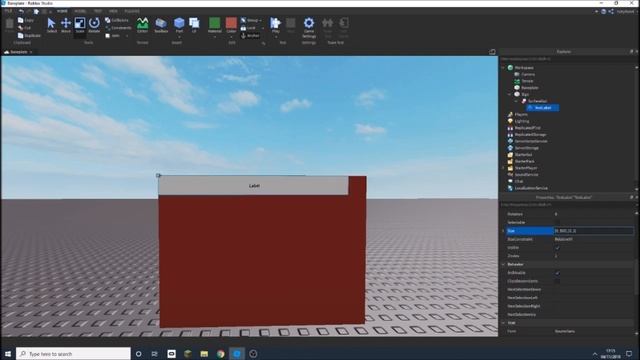Collapse the Behavior properties section
The height and width of the screenshot is (360, 640).
(x=503, y=264)
